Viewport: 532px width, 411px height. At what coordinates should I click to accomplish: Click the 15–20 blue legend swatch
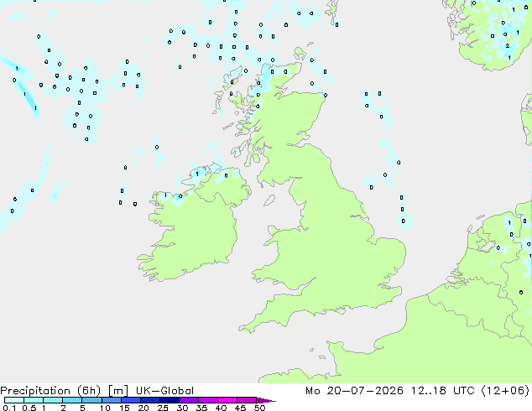(x=130, y=400)
